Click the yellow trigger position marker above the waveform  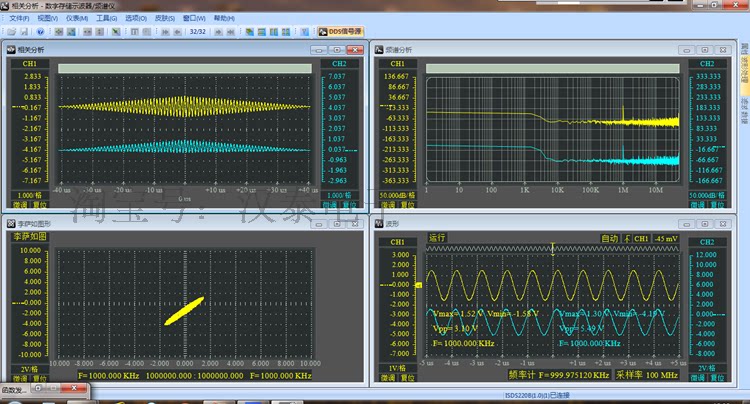pyautogui.click(x=551, y=247)
